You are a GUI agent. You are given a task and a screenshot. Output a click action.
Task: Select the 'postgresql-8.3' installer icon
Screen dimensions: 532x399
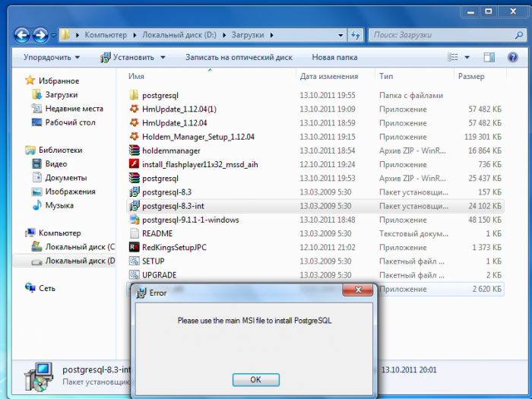pos(134,192)
